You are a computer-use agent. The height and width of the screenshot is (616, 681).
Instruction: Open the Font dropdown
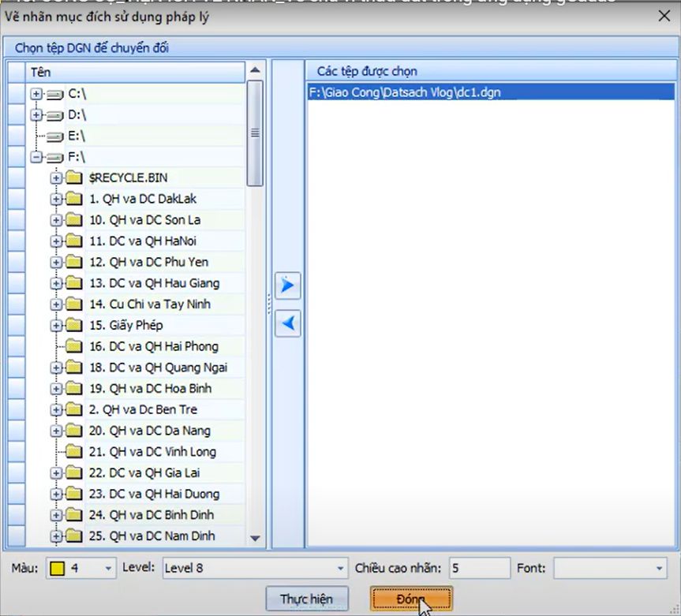click(659, 568)
